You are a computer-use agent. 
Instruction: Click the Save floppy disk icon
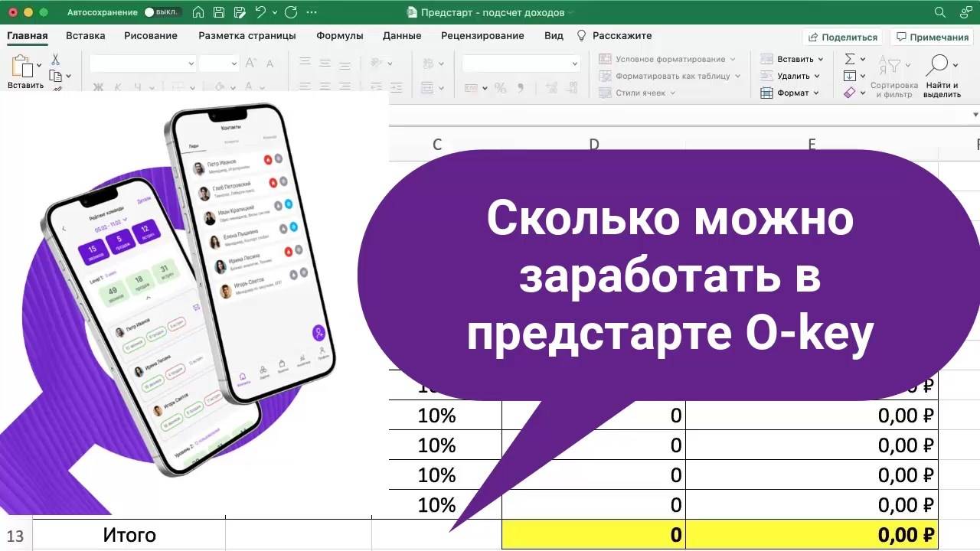pos(219,12)
